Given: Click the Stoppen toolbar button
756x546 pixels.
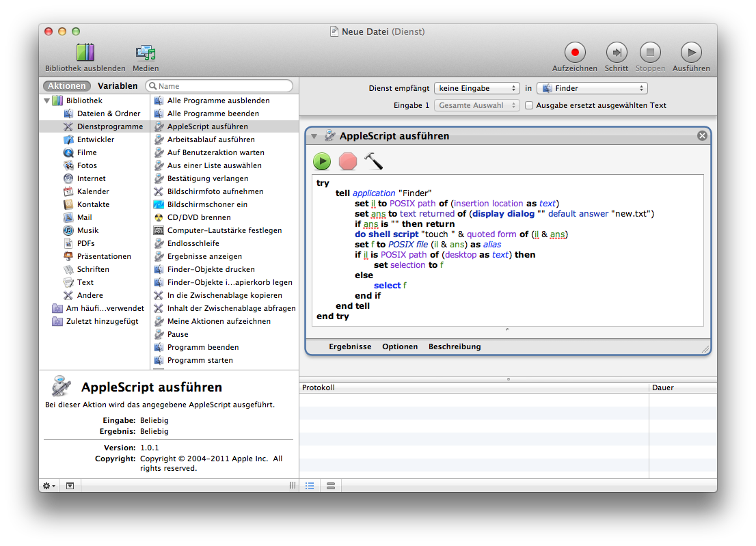Looking at the screenshot, I should point(651,57).
